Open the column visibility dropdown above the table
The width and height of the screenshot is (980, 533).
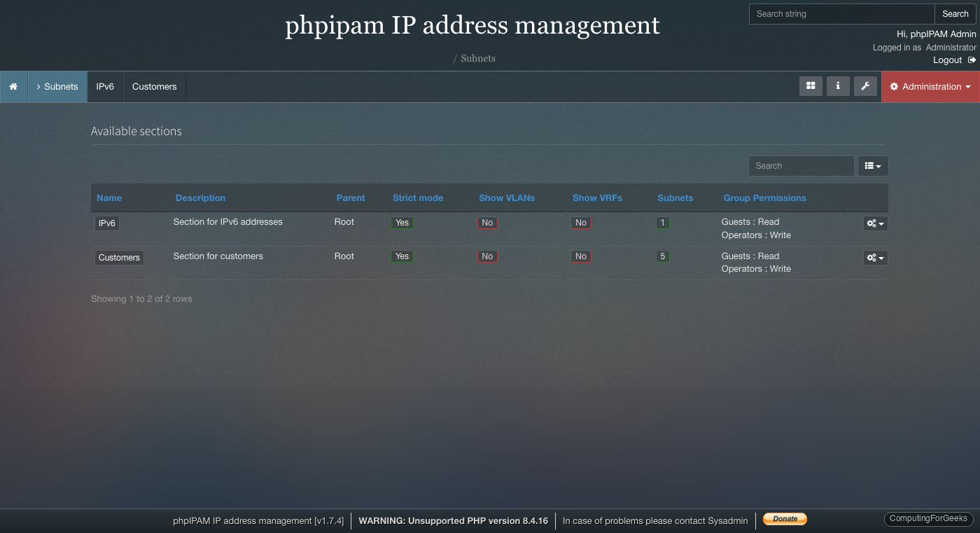coord(873,166)
